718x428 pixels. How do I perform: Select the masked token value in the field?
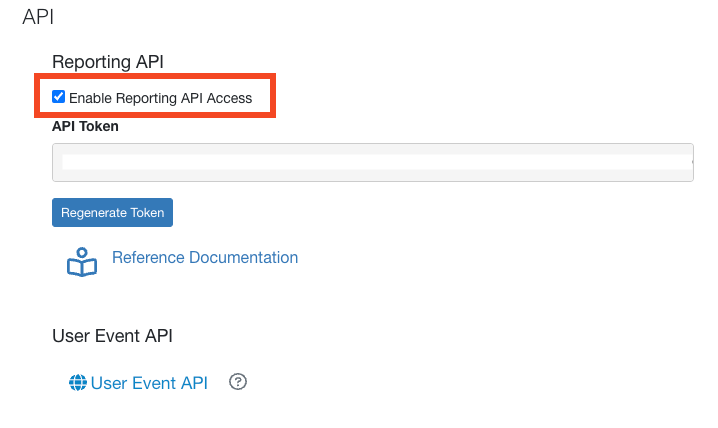377,162
